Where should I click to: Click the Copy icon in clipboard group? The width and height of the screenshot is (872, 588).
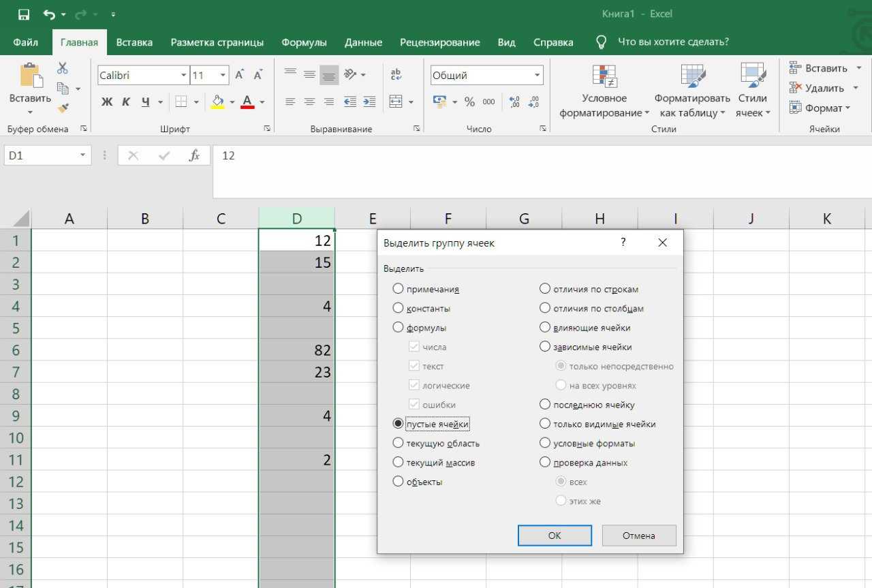click(63, 89)
